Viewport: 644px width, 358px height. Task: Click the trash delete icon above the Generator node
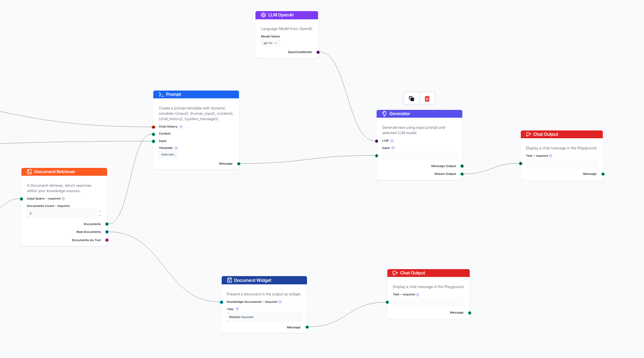coord(427,98)
